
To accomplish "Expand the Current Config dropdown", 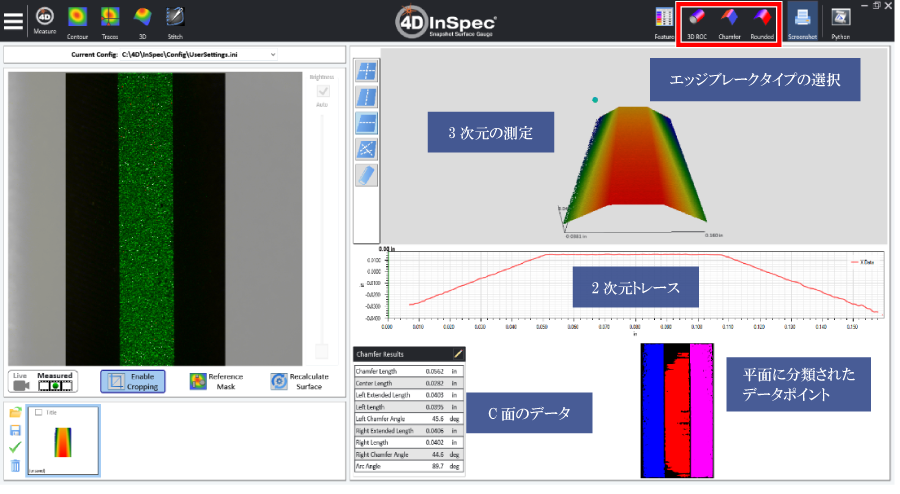I will point(273,55).
